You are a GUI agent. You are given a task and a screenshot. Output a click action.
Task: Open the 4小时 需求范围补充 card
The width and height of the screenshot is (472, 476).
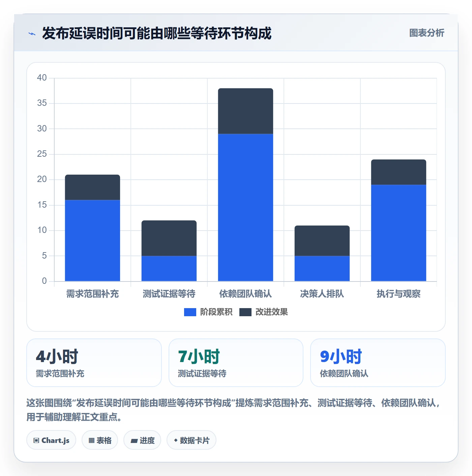(x=94, y=363)
